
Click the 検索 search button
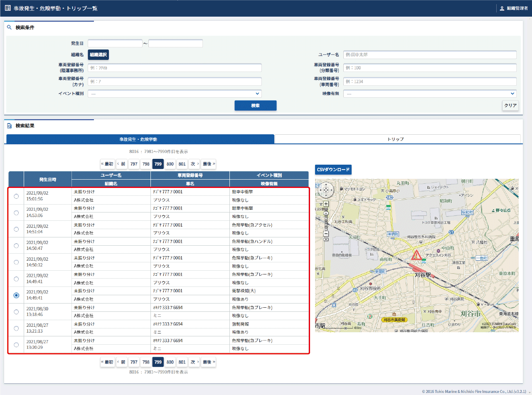(255, 106)
